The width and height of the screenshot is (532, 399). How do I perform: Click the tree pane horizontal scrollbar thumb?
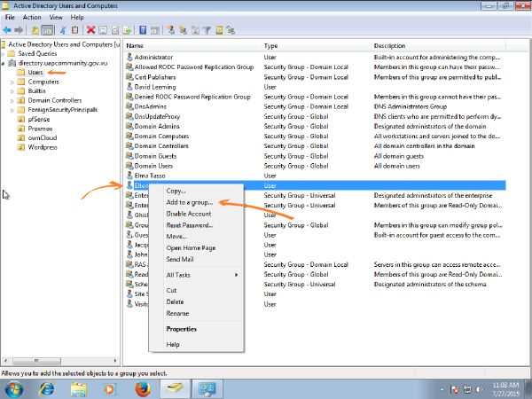(x=36, y=361)
